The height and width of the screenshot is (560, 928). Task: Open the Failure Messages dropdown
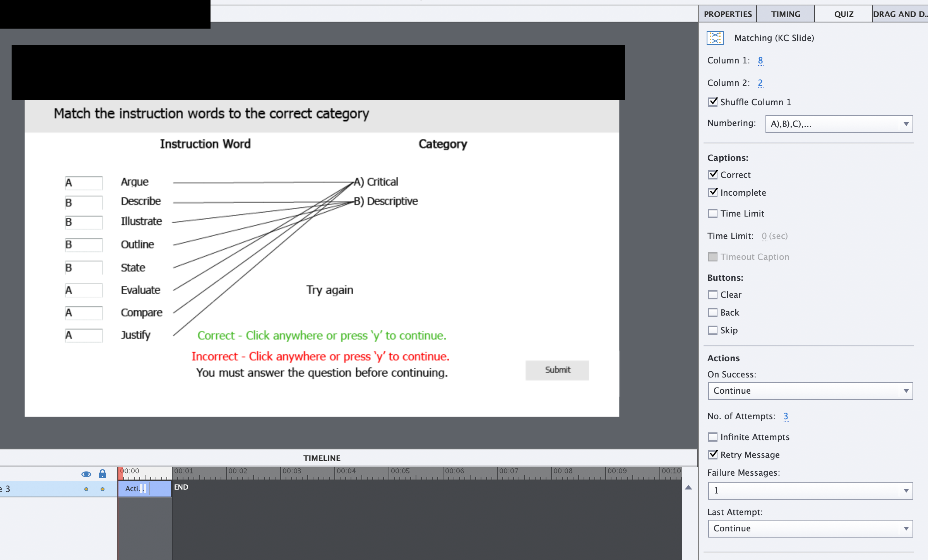click(x=810, y=490)
